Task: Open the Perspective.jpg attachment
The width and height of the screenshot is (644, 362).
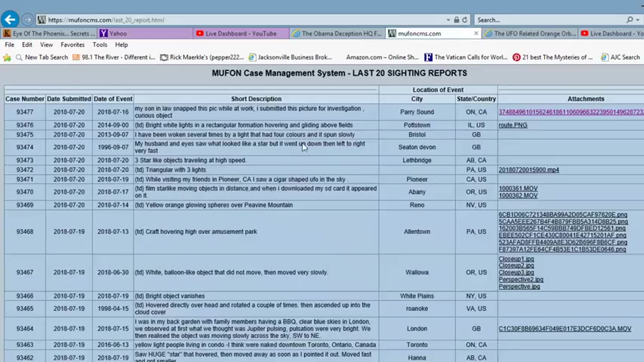Action: click(519, 287)
